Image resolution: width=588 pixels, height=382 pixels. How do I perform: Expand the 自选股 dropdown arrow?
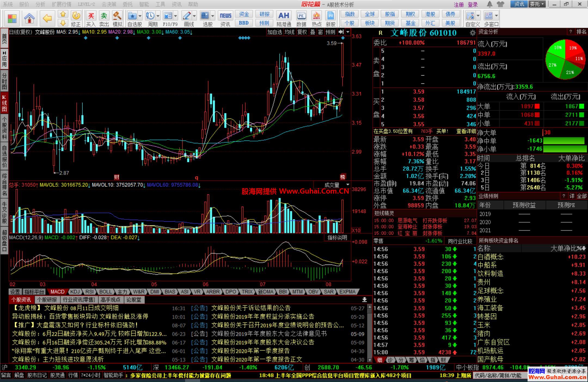140,15
